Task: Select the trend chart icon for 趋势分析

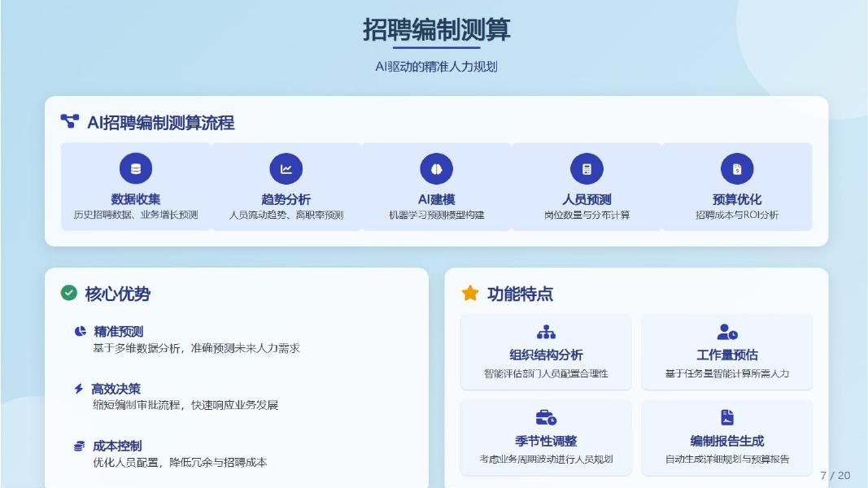Action: pyautogui.click(x=286, y=168)
